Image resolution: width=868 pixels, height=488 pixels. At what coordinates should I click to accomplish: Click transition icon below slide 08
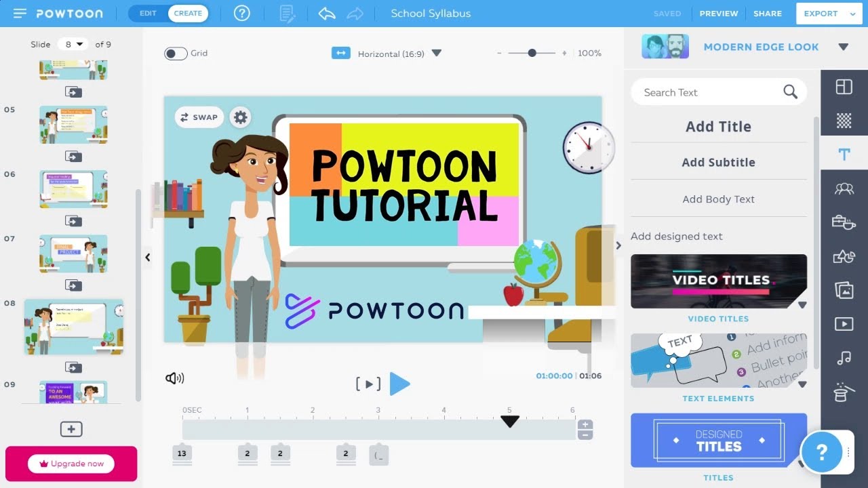click(x=73, y=367)
